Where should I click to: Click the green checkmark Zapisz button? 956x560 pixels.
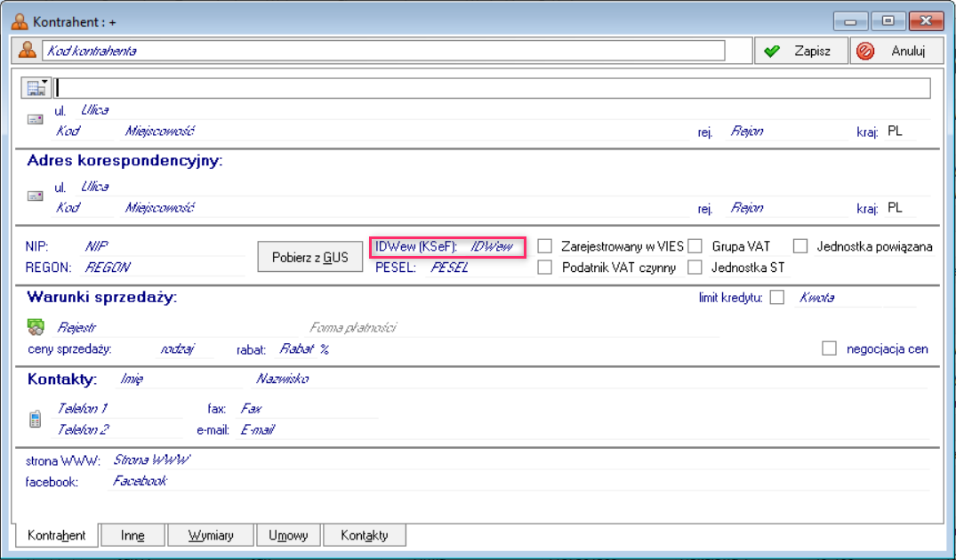[x=801, y=51]
